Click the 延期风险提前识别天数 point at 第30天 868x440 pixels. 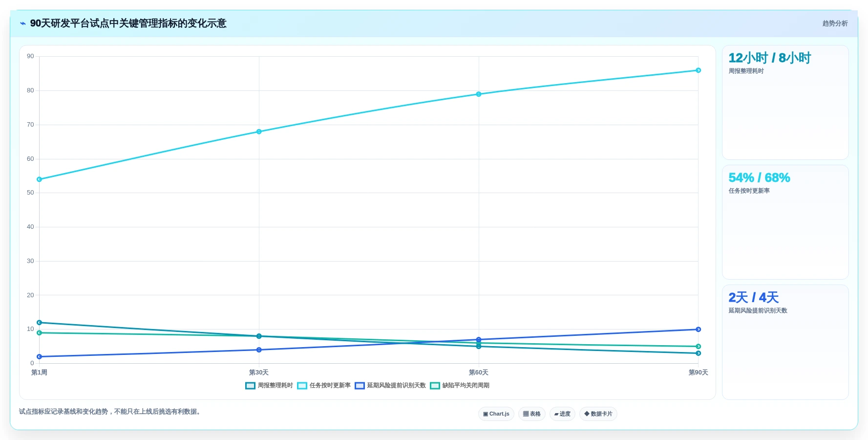[259, 350]
